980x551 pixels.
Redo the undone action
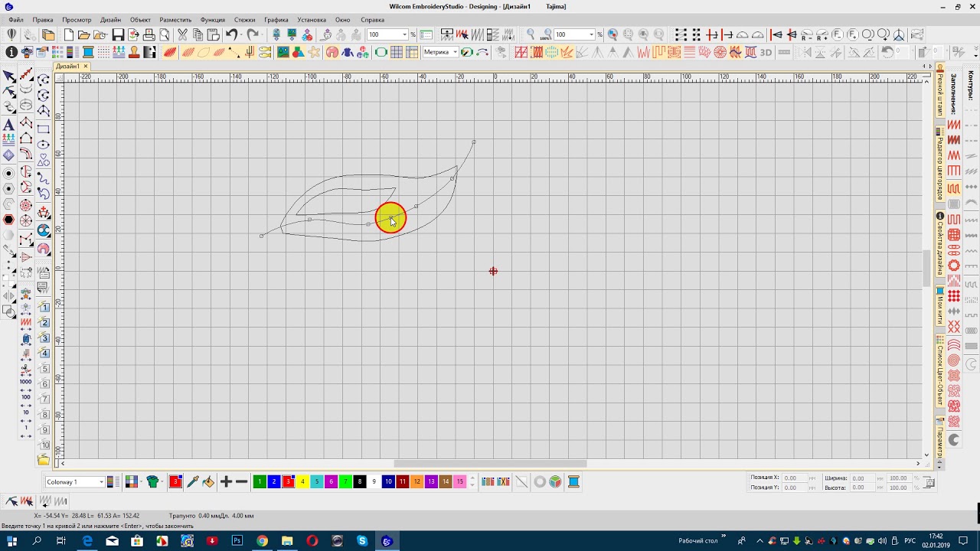click(251, 35)
